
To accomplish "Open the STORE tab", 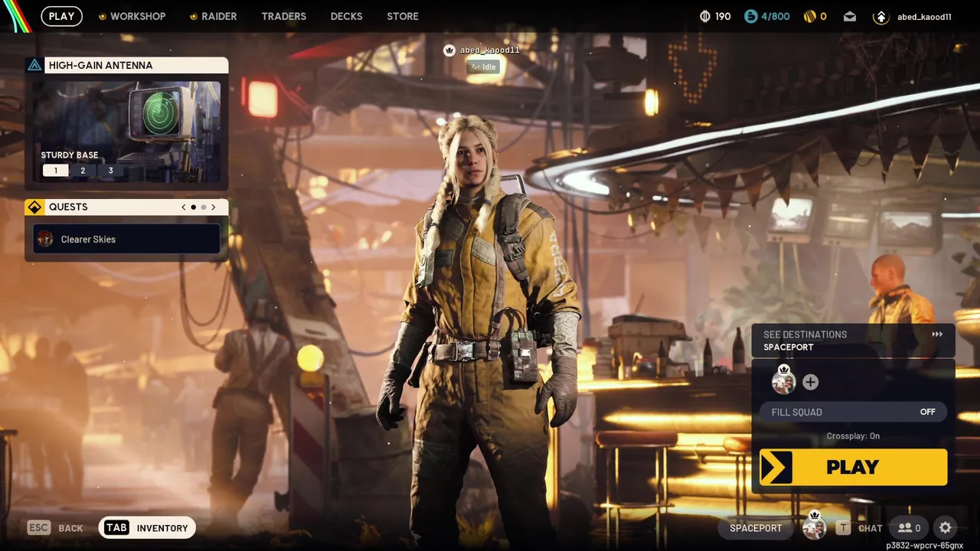I will [x=403, y=16].
